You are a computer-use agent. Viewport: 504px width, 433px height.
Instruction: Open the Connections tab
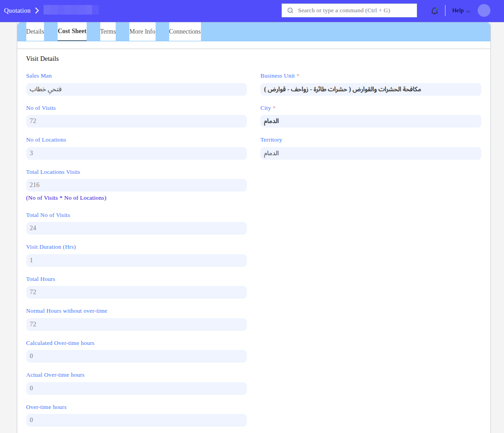tap(185, 32)
